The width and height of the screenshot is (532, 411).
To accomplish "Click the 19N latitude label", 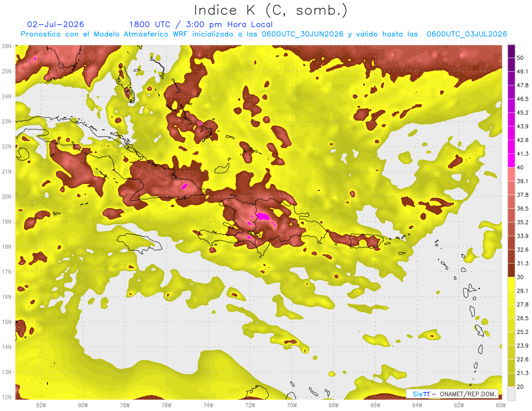I will (6, 222).
